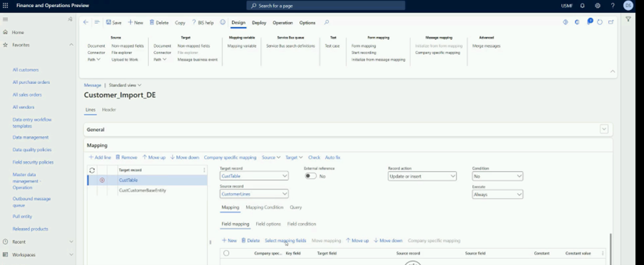Expand the Recent group

click(71, 242)
